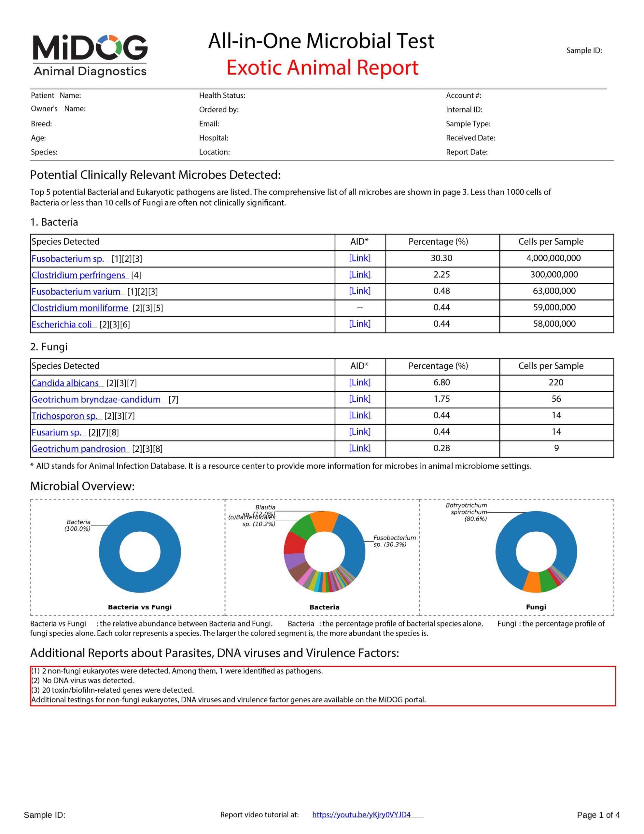Open the Candida albicans species link

(65, 383)
